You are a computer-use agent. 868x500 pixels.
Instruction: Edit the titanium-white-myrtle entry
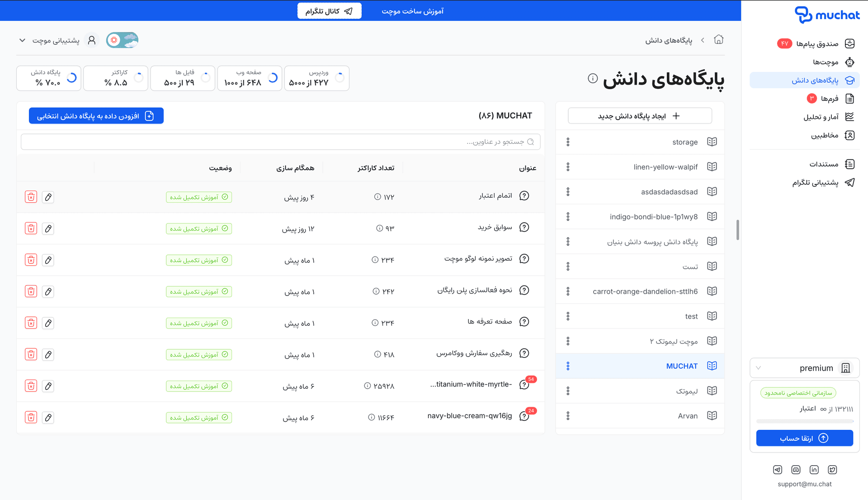[x=48, y=386]
